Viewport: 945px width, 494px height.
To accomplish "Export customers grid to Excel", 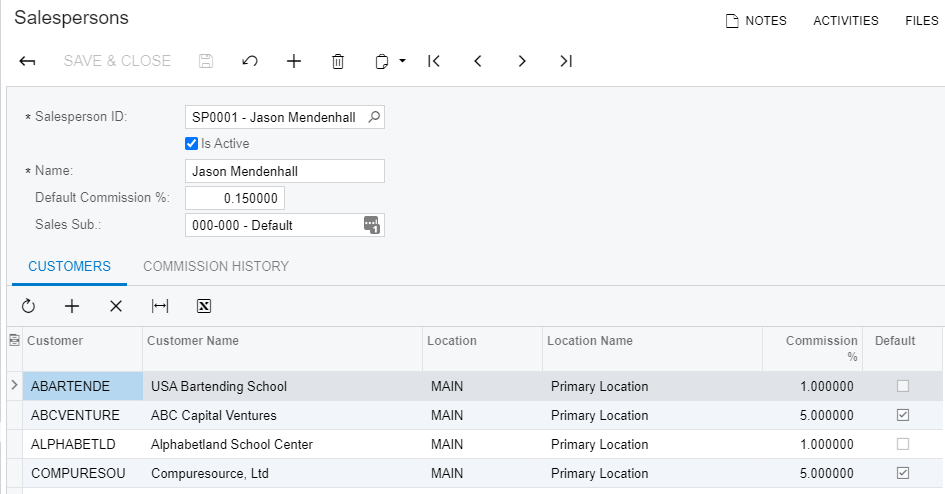I will coord(204,306).
